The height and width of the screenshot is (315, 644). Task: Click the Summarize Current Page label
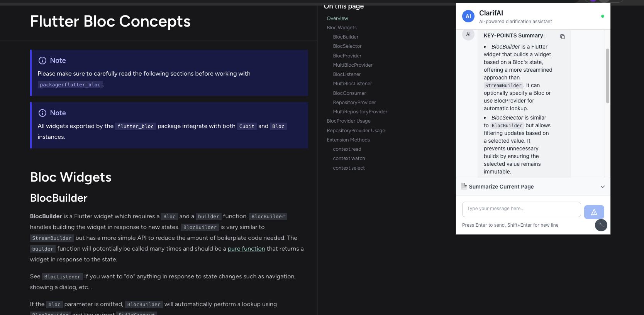[501, 187]
